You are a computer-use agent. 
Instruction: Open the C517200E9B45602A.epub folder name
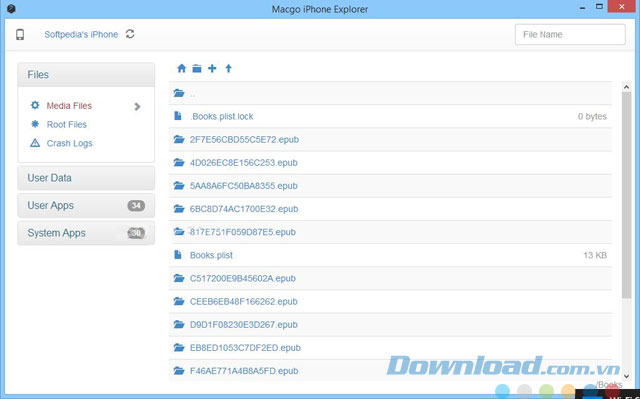pos(243,279)
